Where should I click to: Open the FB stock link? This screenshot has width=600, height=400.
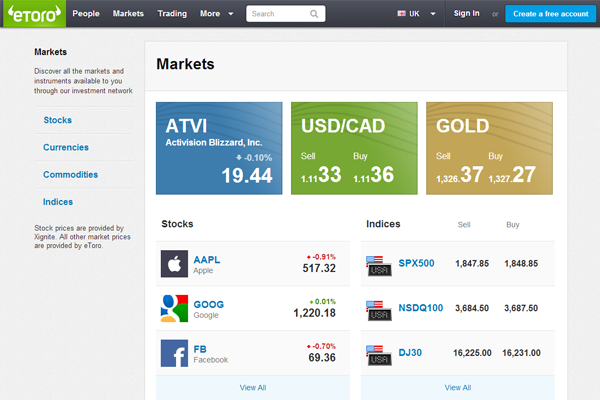[x=200, y=349]
